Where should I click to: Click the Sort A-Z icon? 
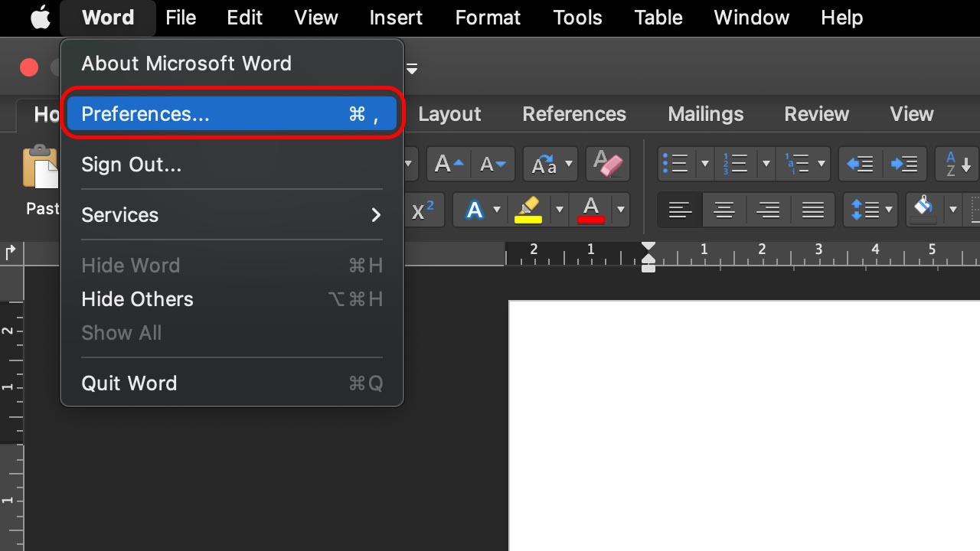pos(958,164)
